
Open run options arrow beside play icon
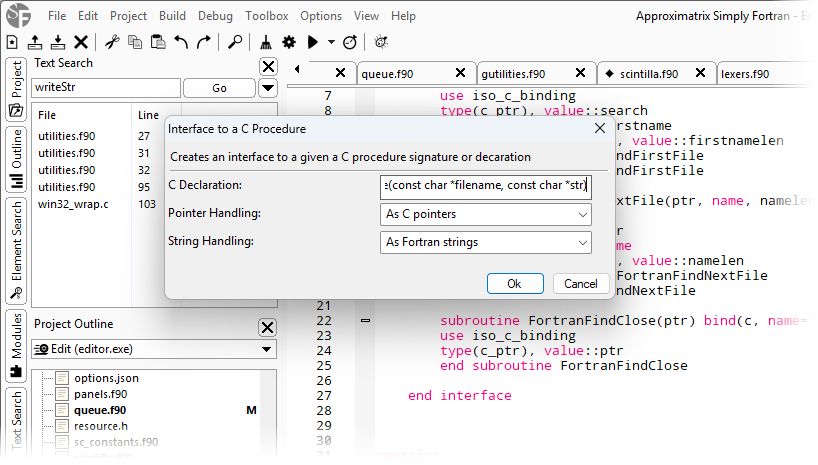click(x=331, y=42)
